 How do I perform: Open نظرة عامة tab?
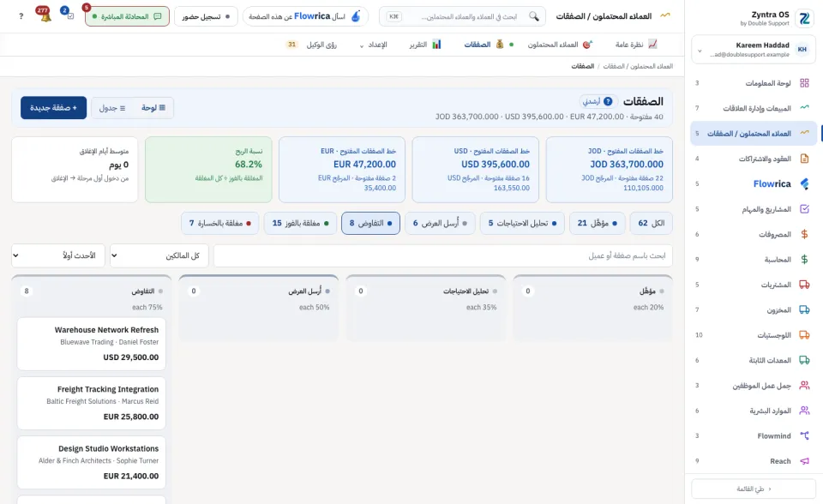tap(636, 45)
